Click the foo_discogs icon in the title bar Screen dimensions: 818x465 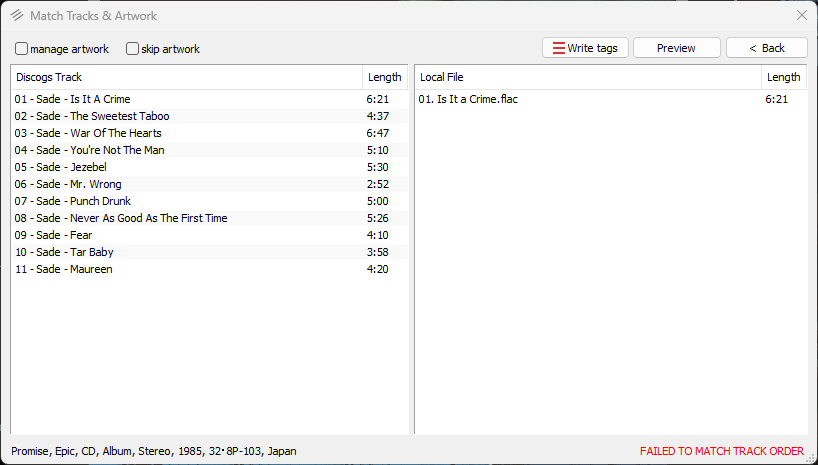coord(17,16)
